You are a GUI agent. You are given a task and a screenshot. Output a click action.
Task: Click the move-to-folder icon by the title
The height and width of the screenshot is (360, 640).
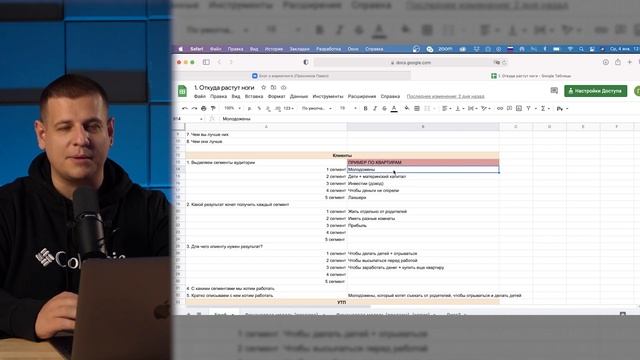273,87
